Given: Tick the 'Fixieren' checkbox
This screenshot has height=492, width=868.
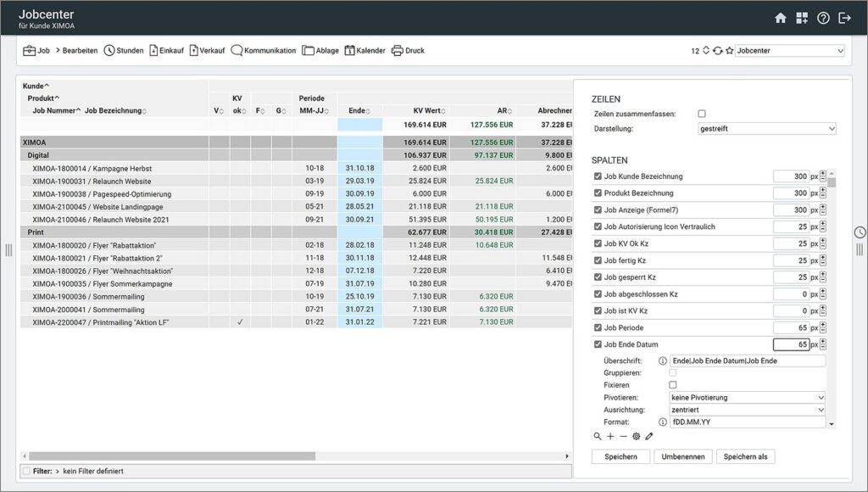Looking at the screenshot, I should (x=673, y=385).
